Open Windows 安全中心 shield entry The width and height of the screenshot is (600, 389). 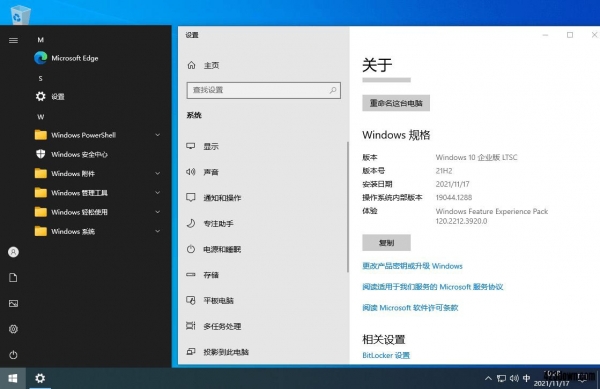[71, 154]
